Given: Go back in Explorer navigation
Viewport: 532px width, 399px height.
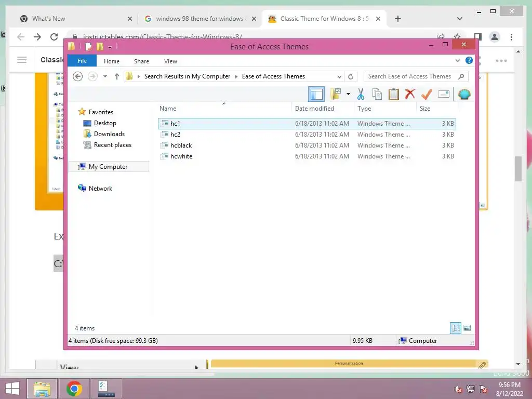Looking at the screenshot, I should (78, 76).
